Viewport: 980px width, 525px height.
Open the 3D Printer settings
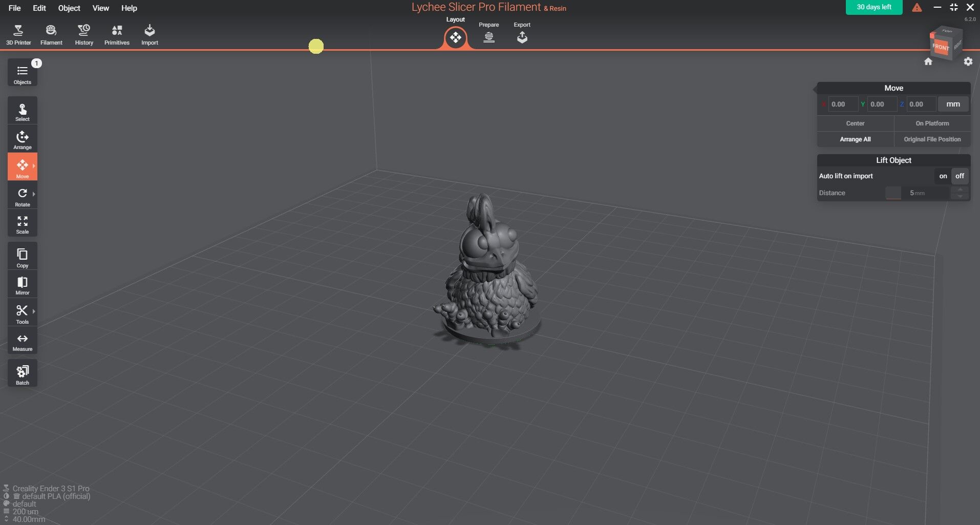tap(18, 33)
